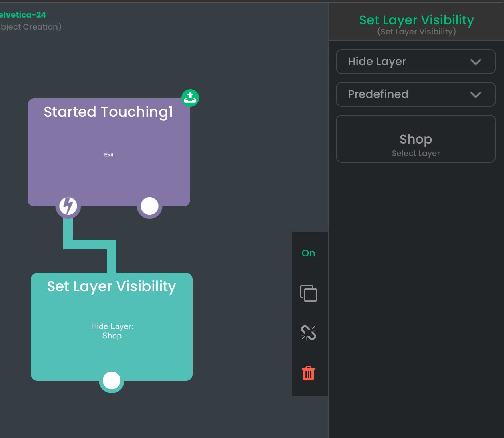Viewport: 504px width, 438px height.
Task: Select the Set Layer Visibility node title
Action: [x=112, y=286]
